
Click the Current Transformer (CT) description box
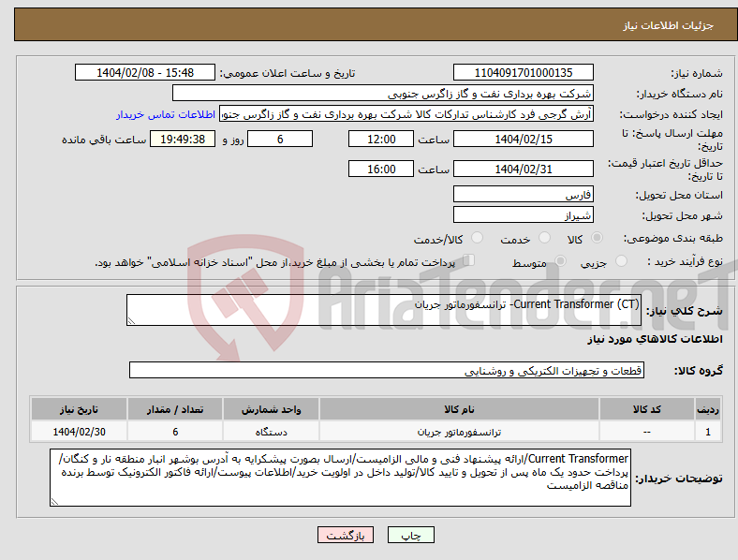(384, 310)
